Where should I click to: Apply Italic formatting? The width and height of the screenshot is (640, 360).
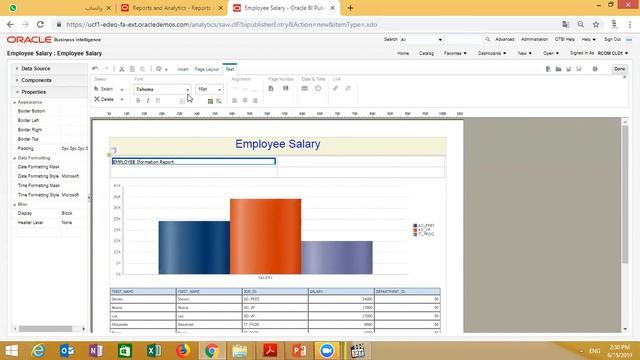148,100
